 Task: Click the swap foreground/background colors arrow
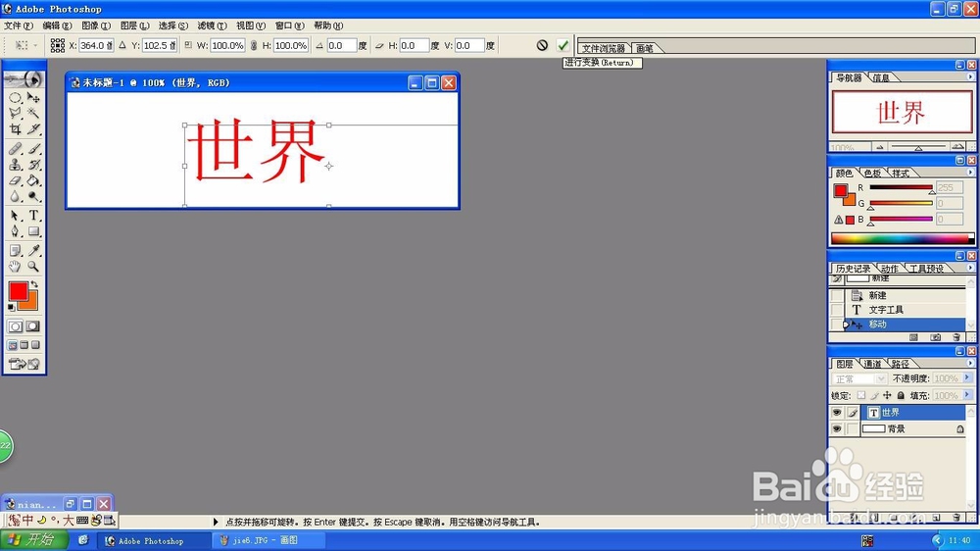[x=34, y=284]
